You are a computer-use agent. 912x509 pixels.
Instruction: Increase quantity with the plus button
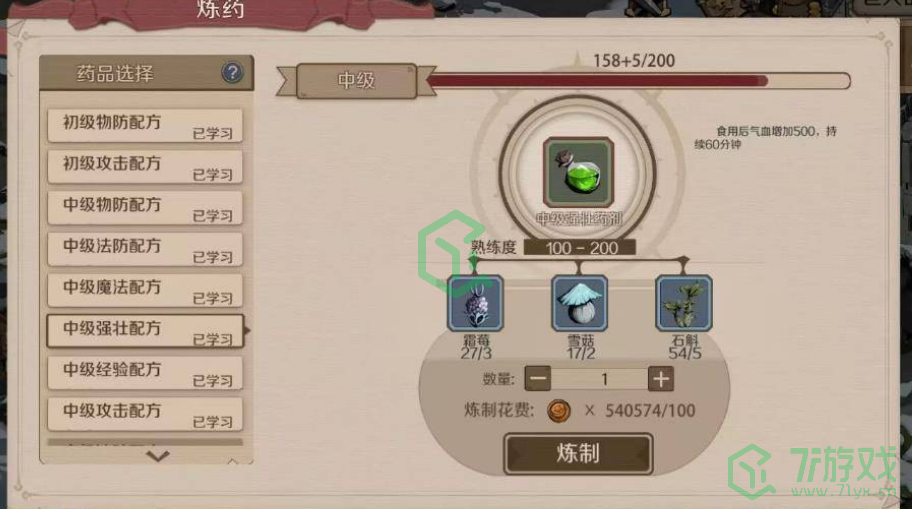point(661,379)
